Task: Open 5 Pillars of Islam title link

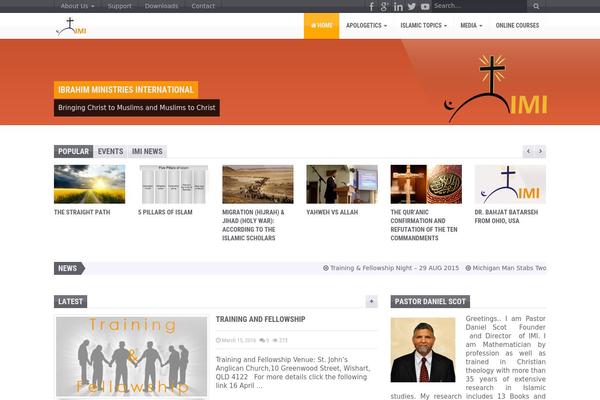Action: pyautogui.click(x=165, y=212)
